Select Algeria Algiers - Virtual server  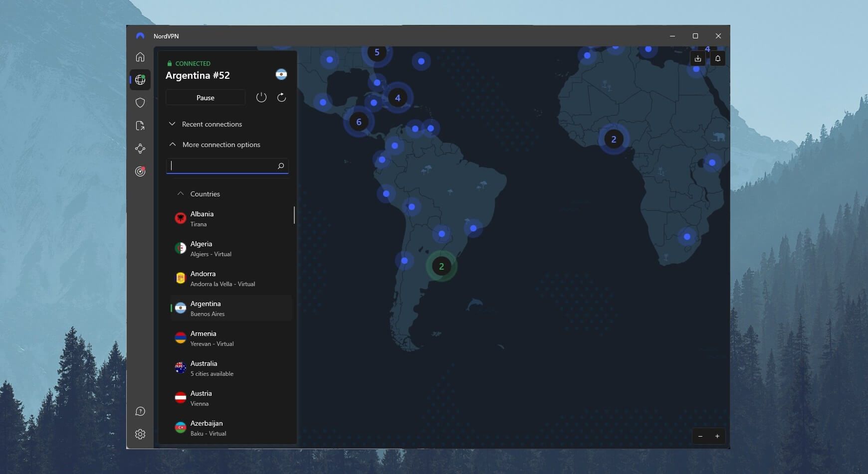point(231,248)
